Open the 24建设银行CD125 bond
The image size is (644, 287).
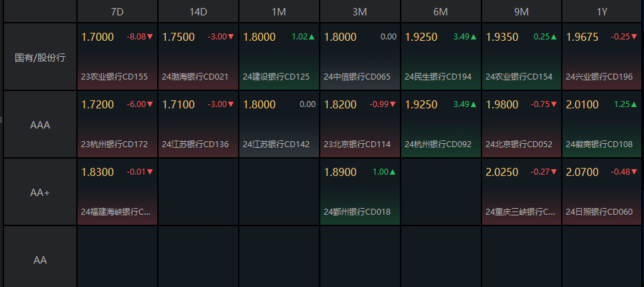tap(276, 77)
